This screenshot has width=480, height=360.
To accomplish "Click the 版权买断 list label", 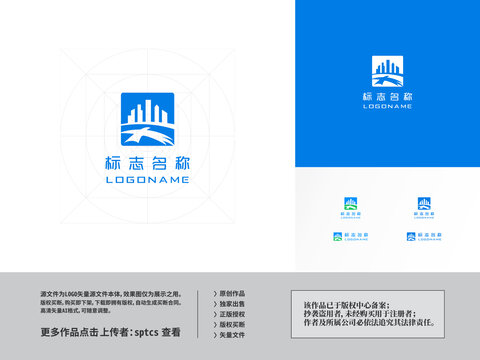I will click(232, 325).
